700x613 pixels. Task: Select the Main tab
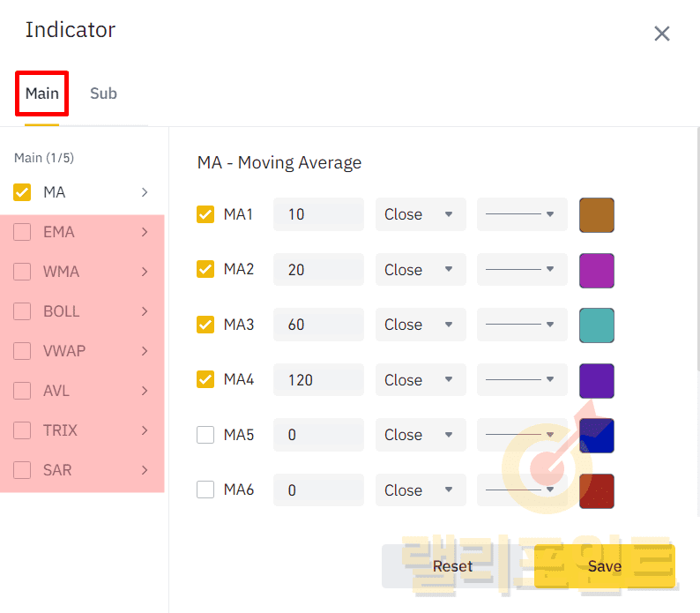41,93
